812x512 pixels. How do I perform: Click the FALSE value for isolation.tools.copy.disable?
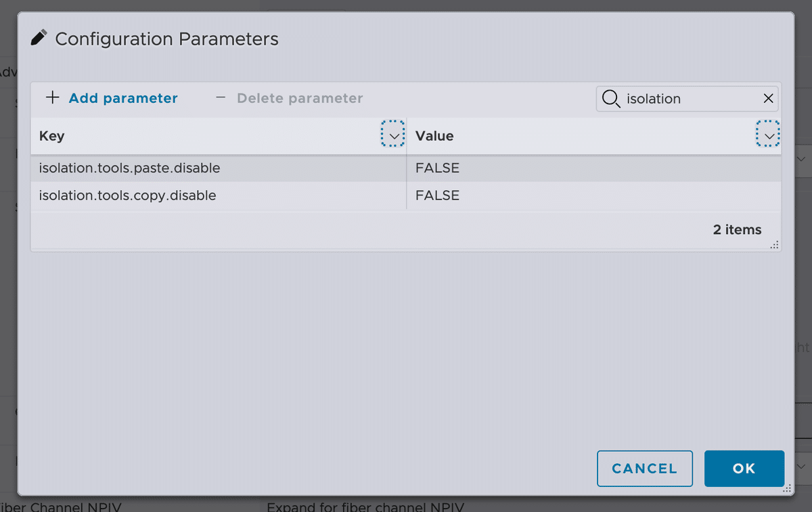(x=437, y=195)
